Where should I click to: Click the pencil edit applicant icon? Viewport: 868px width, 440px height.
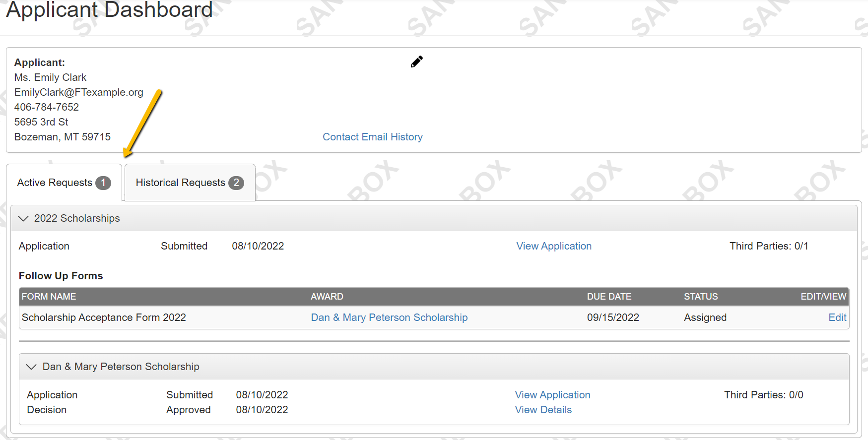coord(417,62)
